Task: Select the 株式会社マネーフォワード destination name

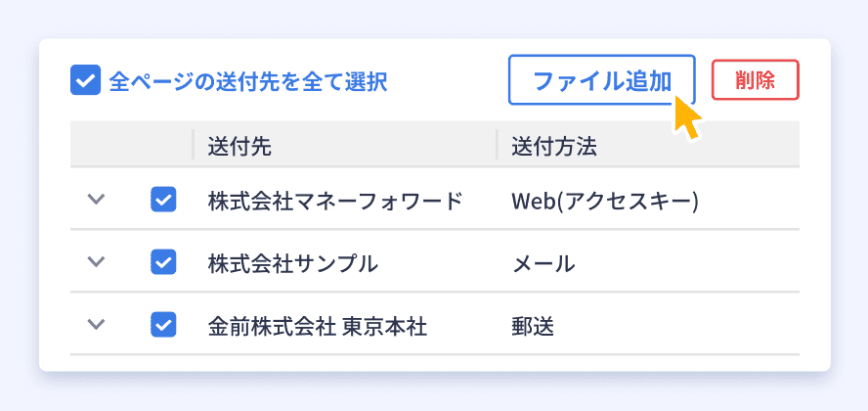Action: pos(335,201)
